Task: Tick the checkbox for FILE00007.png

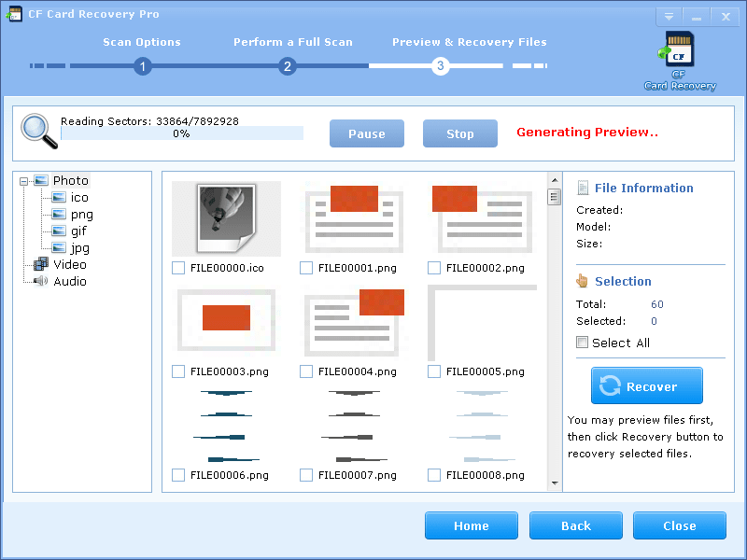Action: click(306, 475)
